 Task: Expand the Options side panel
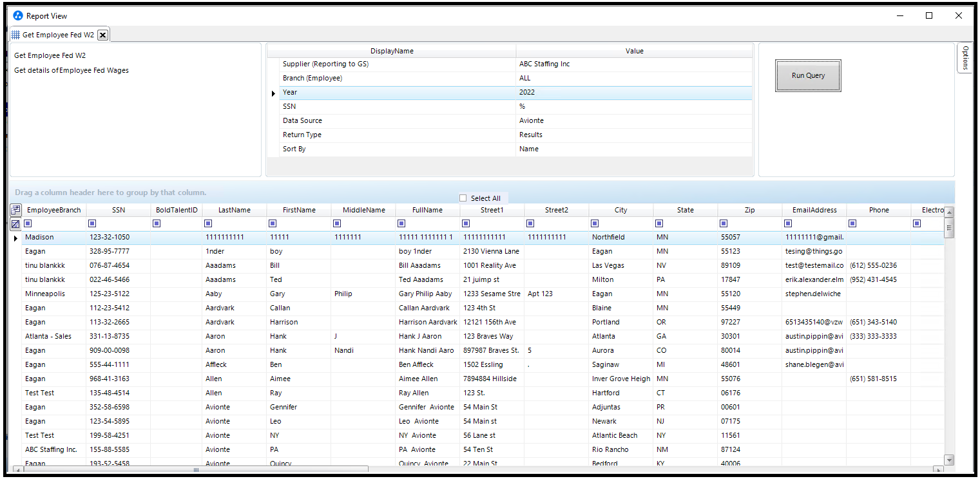[965, 58]
